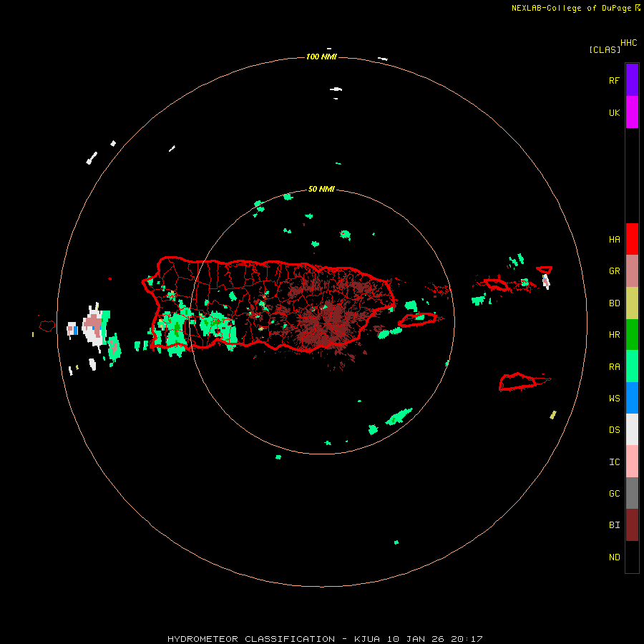
Task: Click the GC legend label
Action: pos(614,494)
